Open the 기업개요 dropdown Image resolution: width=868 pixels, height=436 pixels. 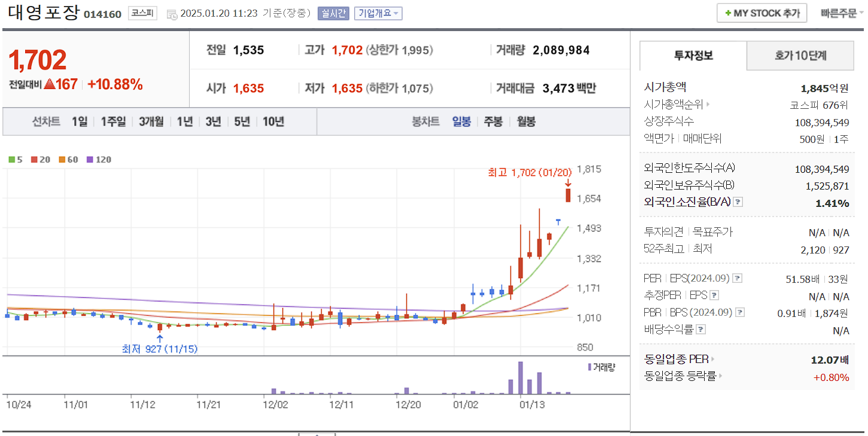click(377, 13)
